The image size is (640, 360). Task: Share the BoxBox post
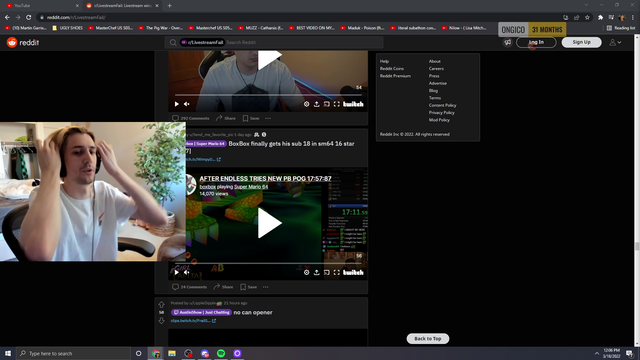(223, 287)
